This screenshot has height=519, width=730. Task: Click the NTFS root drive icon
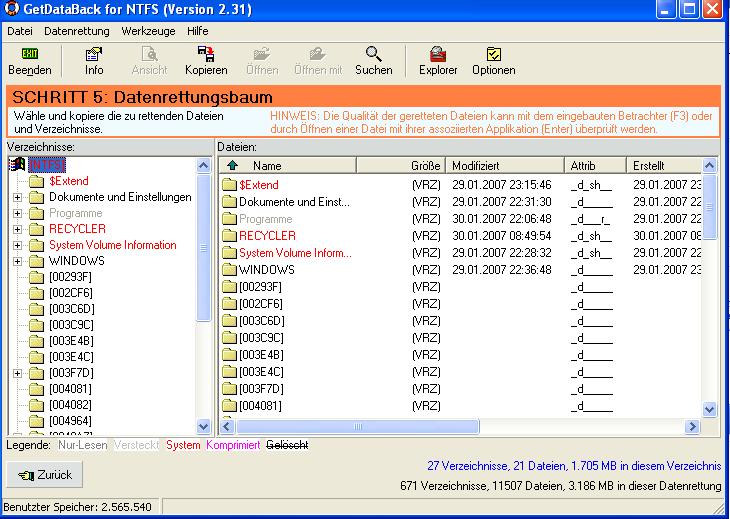(x=18, y=164)
